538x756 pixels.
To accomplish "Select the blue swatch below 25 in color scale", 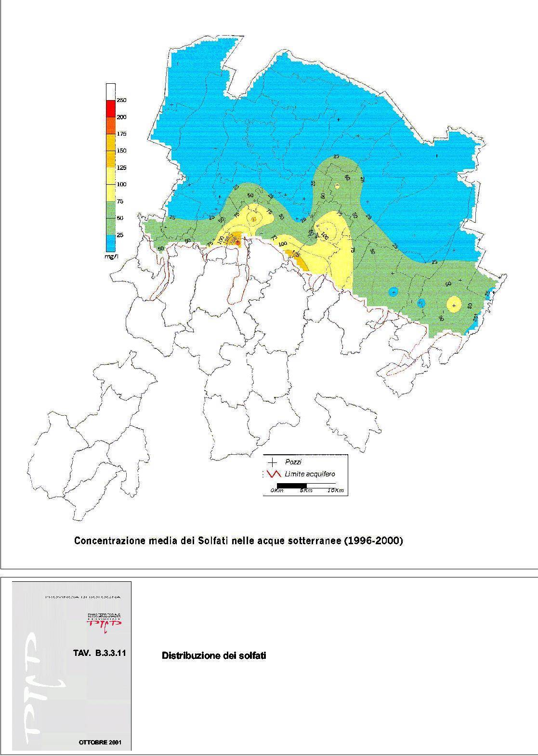I will coord(111,243).
